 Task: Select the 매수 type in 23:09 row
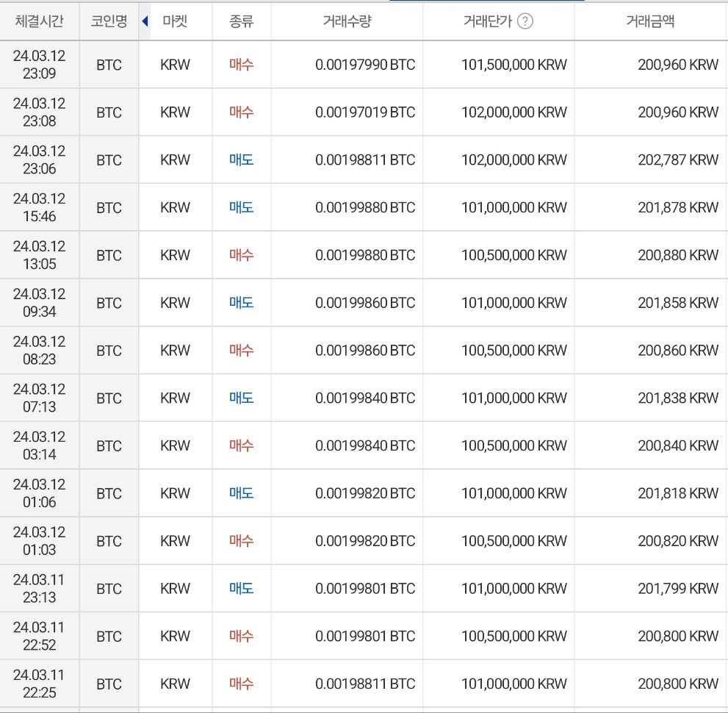pyautogui.click(x=242, y=65)
